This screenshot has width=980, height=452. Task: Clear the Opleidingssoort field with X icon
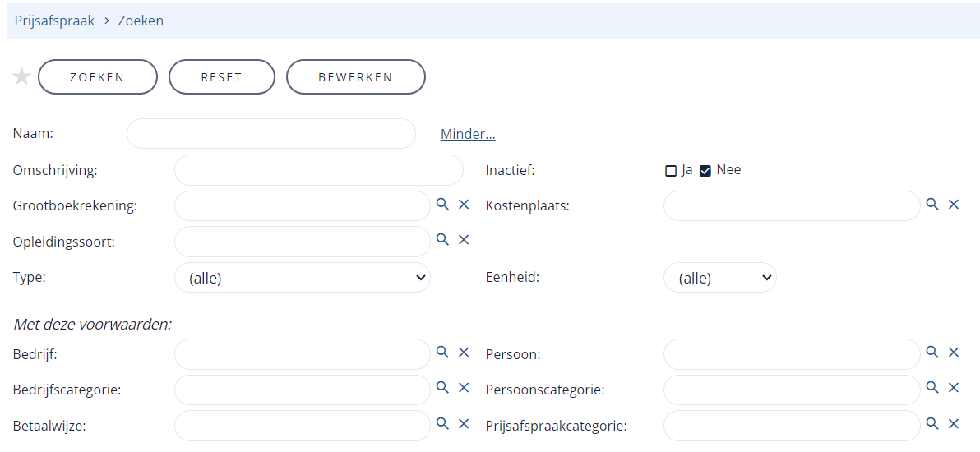click(464, 240)
